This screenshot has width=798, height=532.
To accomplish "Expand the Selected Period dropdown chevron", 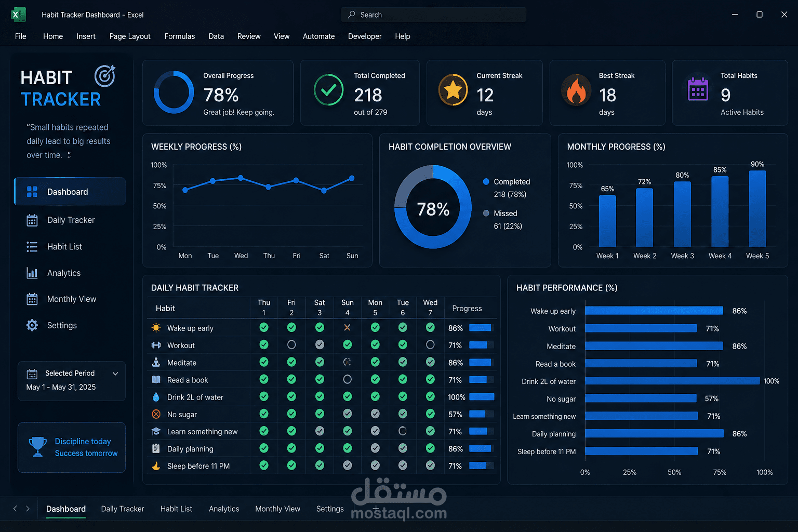I will point(115,374).
